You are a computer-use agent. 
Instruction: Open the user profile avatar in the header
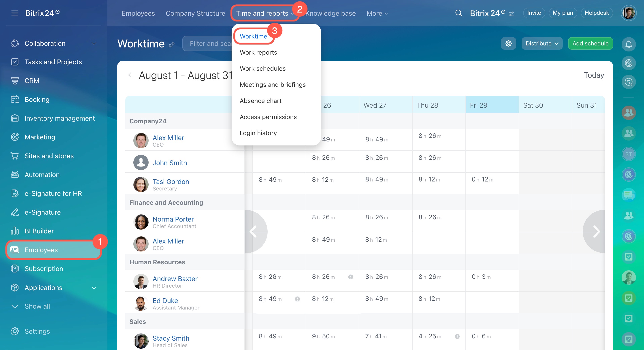629,13
